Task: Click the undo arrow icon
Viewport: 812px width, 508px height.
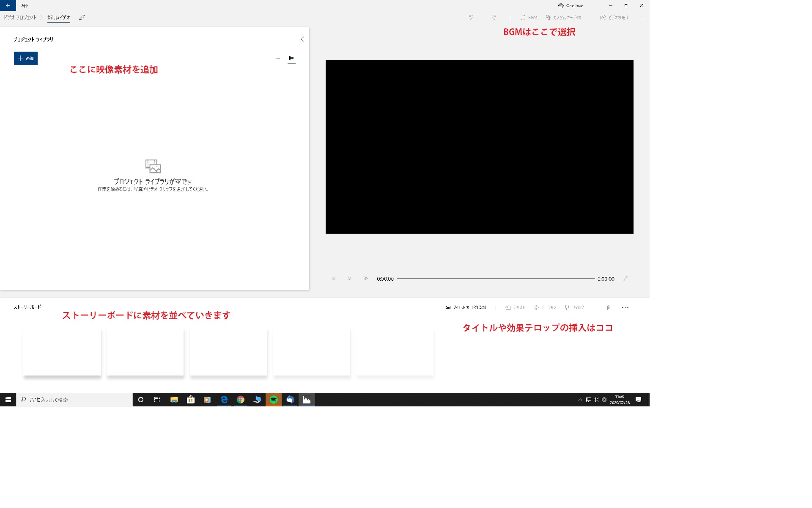Action: 471,17
